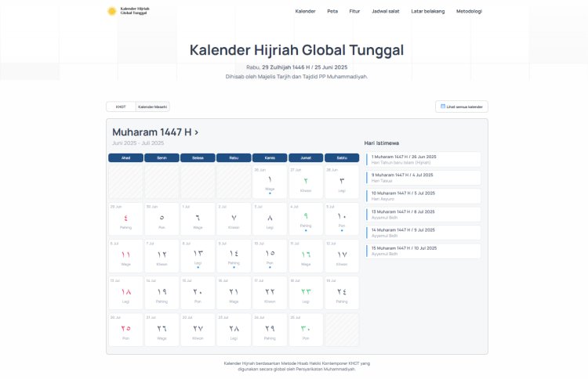The width and height of the screenshot is (588, 379).
Task: Select the 6 Jul day cell
Action: coord(125,256)
